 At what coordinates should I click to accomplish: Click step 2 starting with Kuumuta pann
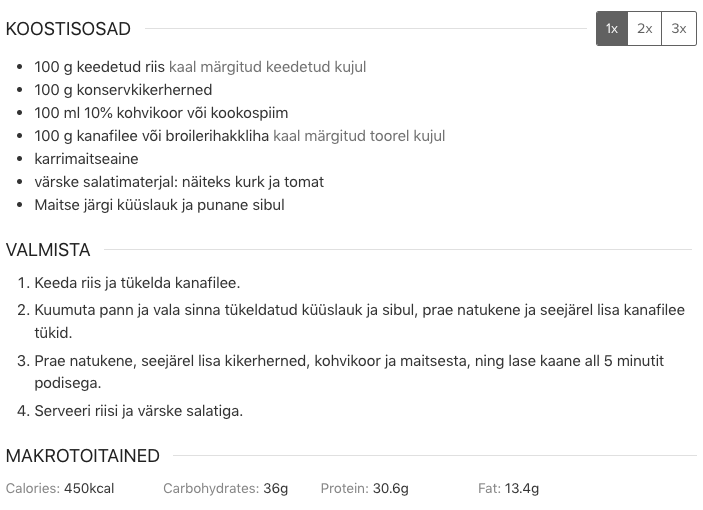click(x=360, y=321)
